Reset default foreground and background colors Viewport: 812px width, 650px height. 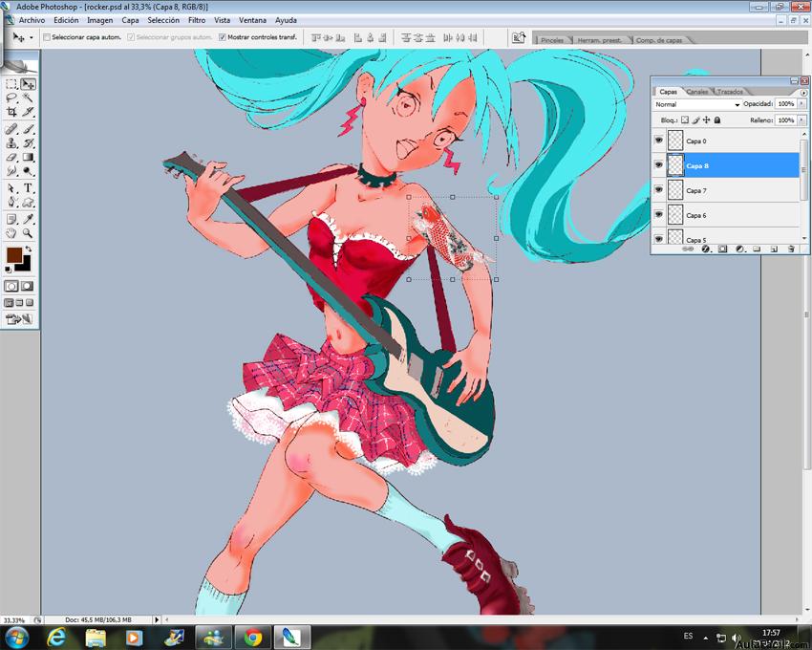(x=8, y=270)
